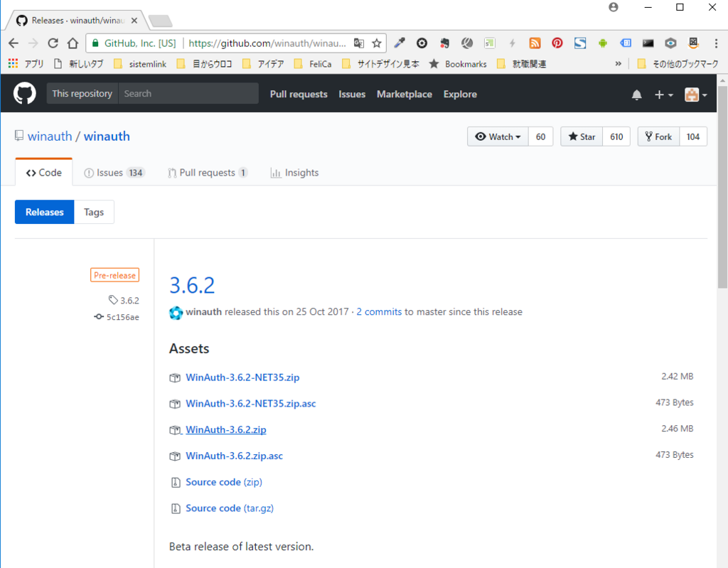Open the black terminal extension icon
Viewport: 728px width, 568px height.
pyautogui.click(x=648, y=43)
